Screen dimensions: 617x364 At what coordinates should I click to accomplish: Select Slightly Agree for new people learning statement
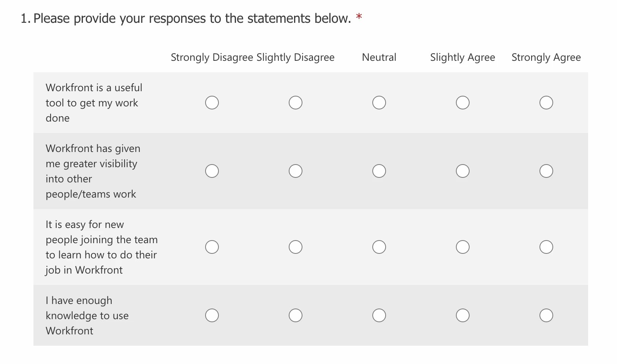tap(463, 247)
